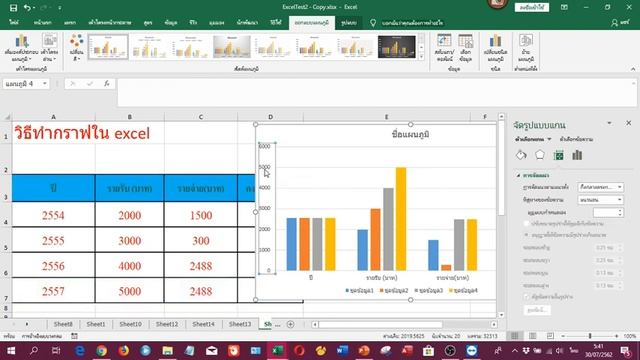Screen dimensions: 640x360
Task: Open the Name Box dropdown arrow
Action: 45,84
